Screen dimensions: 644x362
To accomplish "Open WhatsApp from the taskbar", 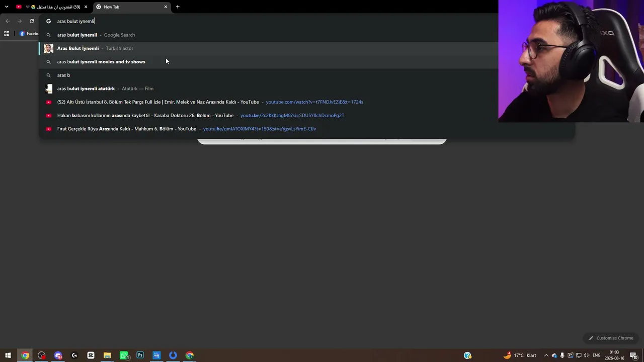I will [124, 355].
